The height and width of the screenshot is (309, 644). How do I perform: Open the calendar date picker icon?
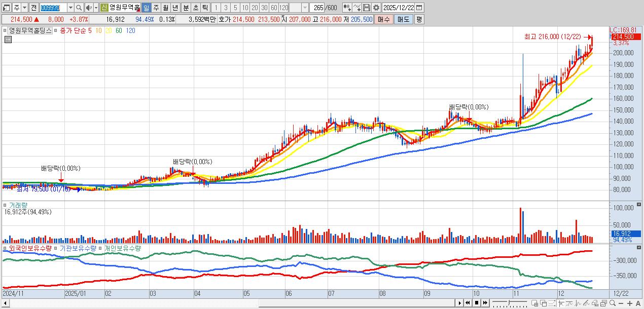(x=419, y=8)
